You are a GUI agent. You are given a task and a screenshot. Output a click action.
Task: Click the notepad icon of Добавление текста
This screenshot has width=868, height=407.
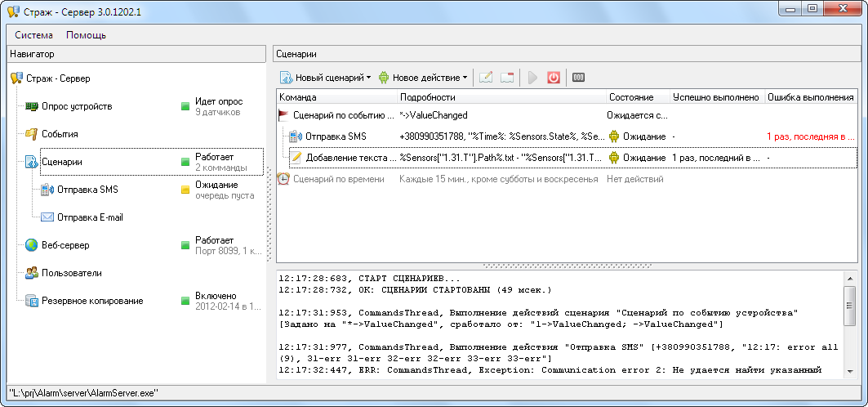click(x=296, y=158)
